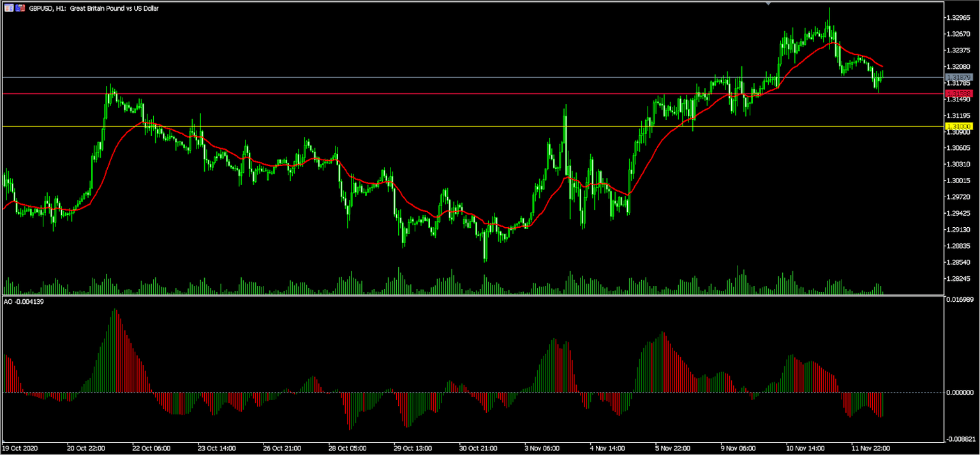Click the date label 19 Oct 2020

19,448
